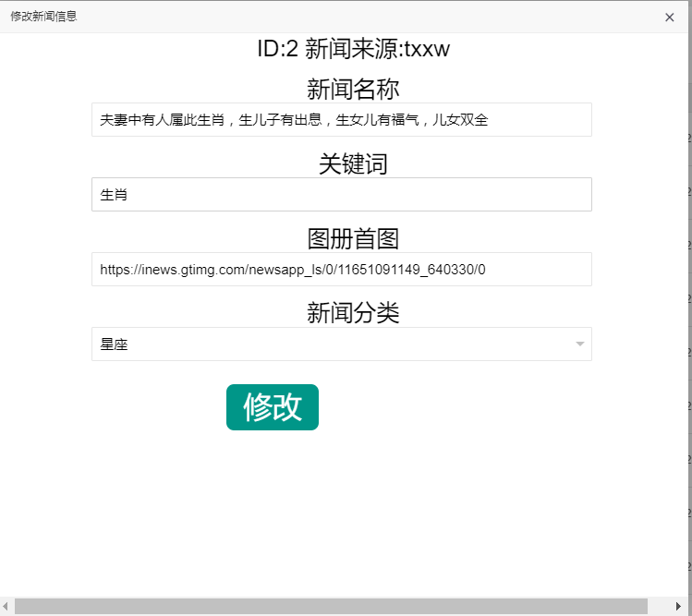Click the 'ID:2 新闻来源:txxw' heading text

[x=354, y=49]
